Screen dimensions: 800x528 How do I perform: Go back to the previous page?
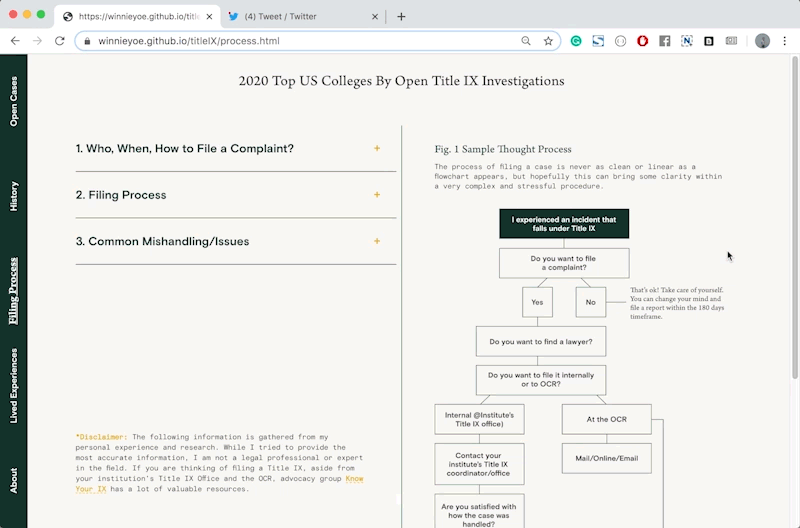coord(15,41)
